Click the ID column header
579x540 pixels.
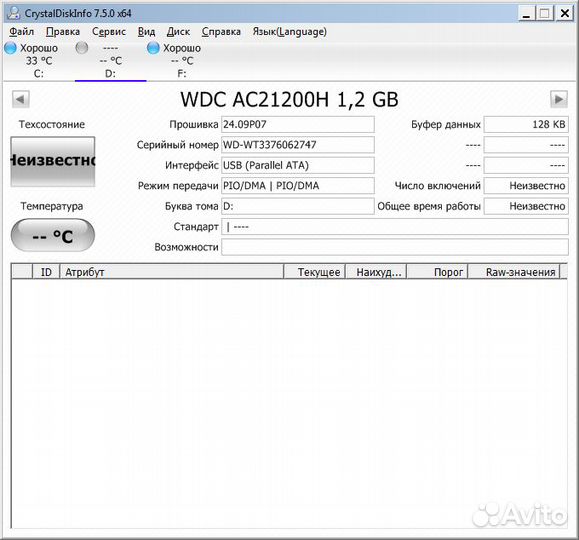coord(46,272)
